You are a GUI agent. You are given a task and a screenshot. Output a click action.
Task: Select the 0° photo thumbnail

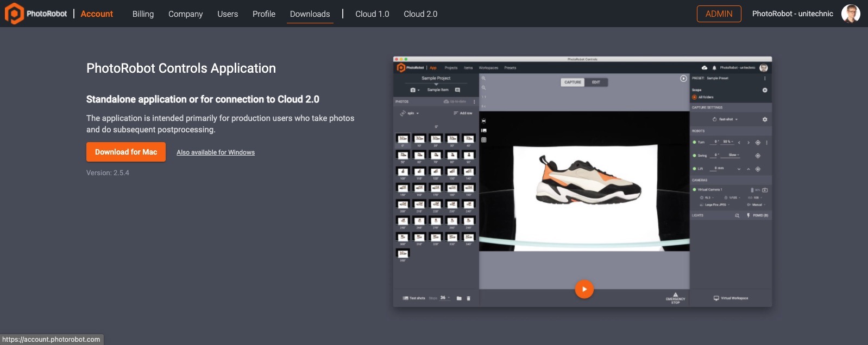(402, 139)
